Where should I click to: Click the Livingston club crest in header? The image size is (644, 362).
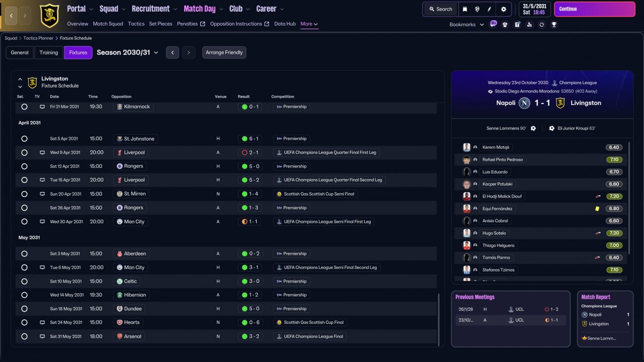(x=49, y=15)
